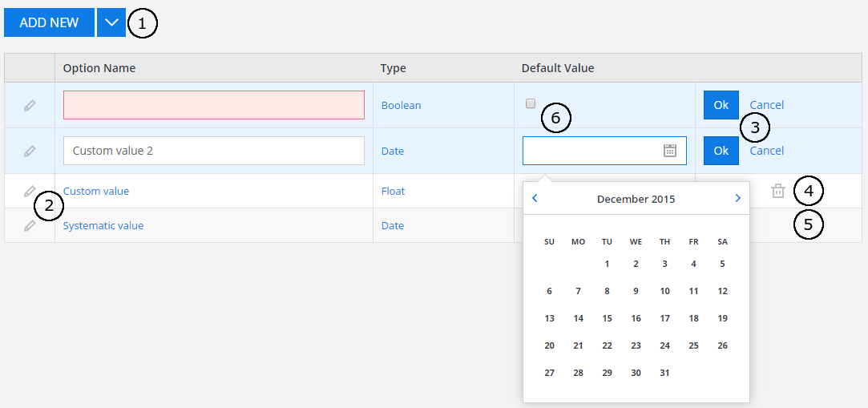Pick December 25 in the date picker
Viewport: 868px width, 408px height.
coord(693,345)
